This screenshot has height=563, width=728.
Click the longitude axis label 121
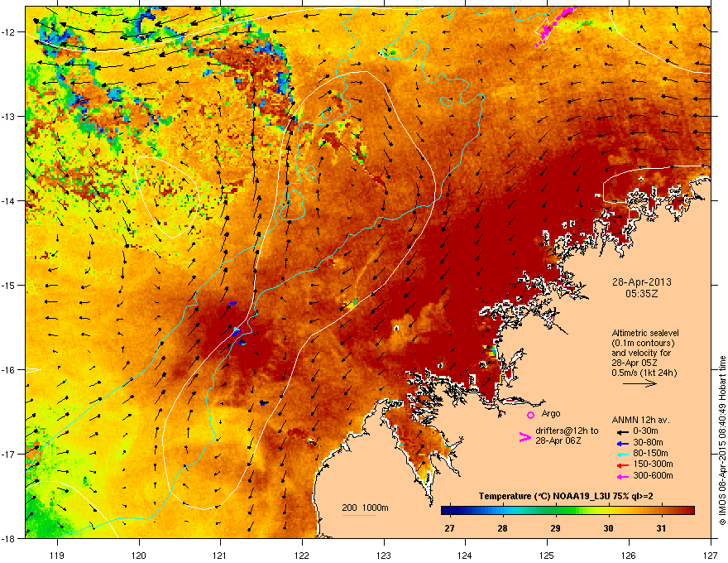pyautogui.click(x=221, y=555)
